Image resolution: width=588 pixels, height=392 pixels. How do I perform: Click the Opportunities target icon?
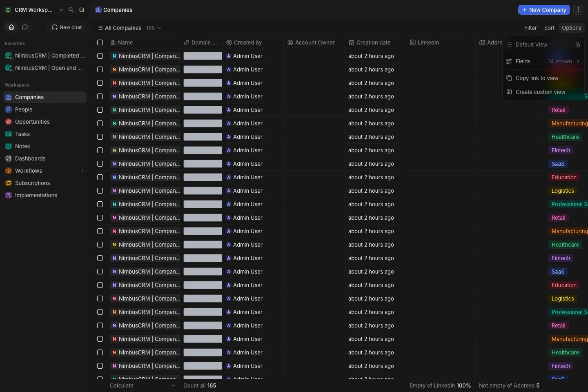pyautogui.click(x=9, y=122)
